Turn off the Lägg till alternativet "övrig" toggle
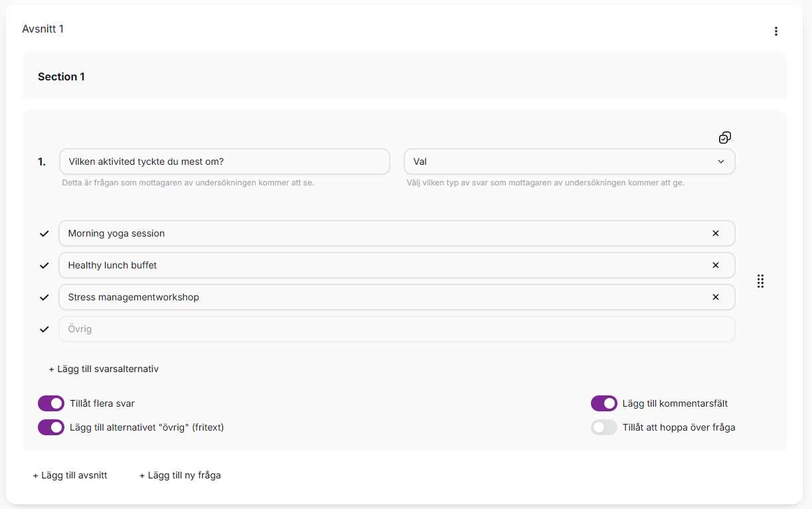Viewport: 812px width, 509px height. 51,427
